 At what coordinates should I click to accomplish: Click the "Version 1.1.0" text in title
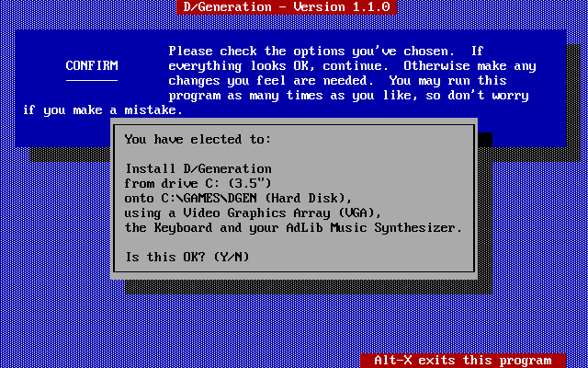pos(341,6)
